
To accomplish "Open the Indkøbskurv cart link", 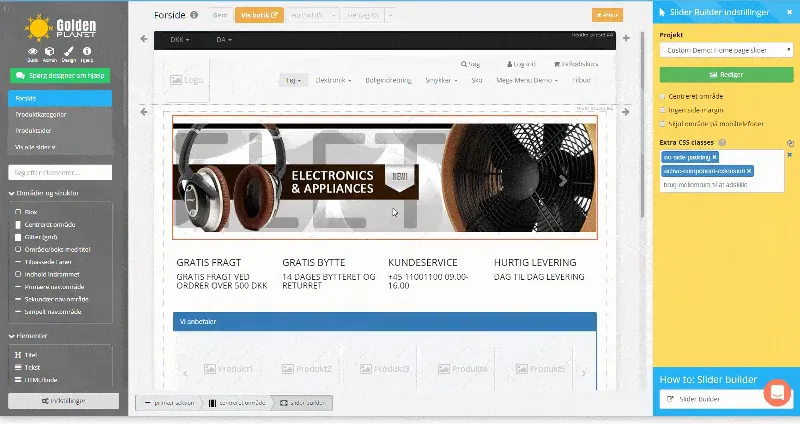I will 576,64.
